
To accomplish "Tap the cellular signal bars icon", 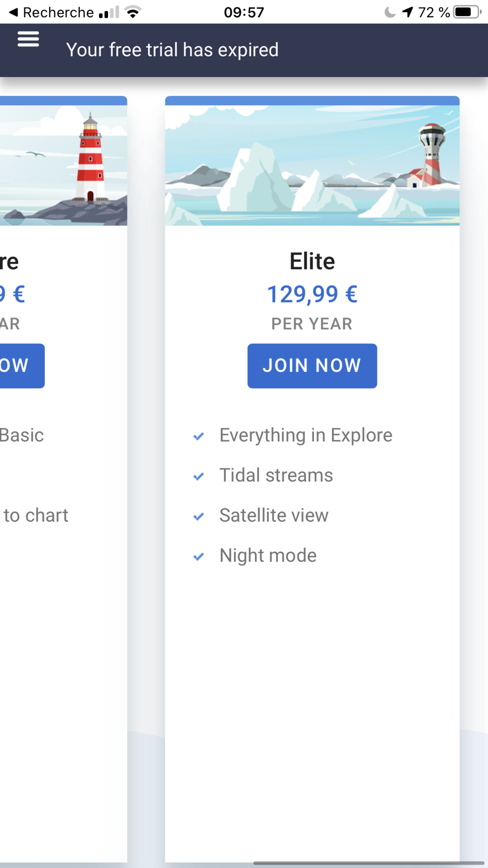I will pos(109,12).
